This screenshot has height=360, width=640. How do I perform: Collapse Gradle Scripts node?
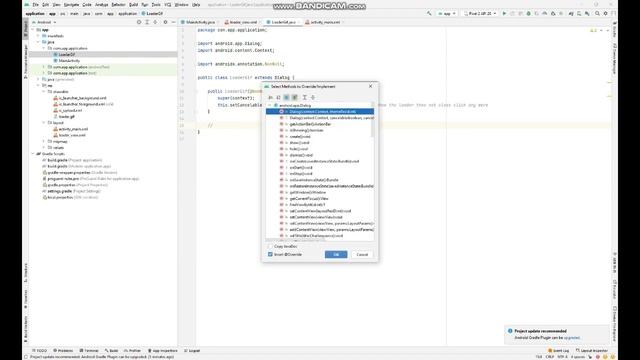click(33, 154)
